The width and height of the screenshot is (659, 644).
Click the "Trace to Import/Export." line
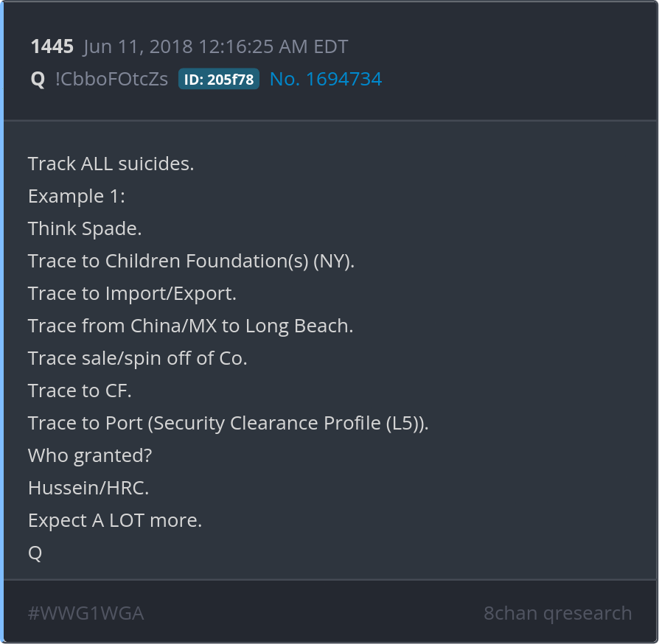132,293
